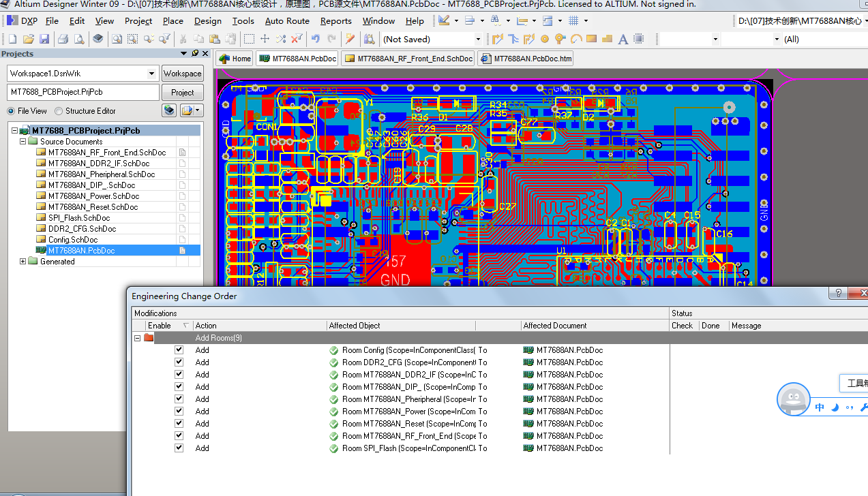Click the Print icon in toolbar
Viewport: 868px width, 496px height.
[x=63, y=39]
